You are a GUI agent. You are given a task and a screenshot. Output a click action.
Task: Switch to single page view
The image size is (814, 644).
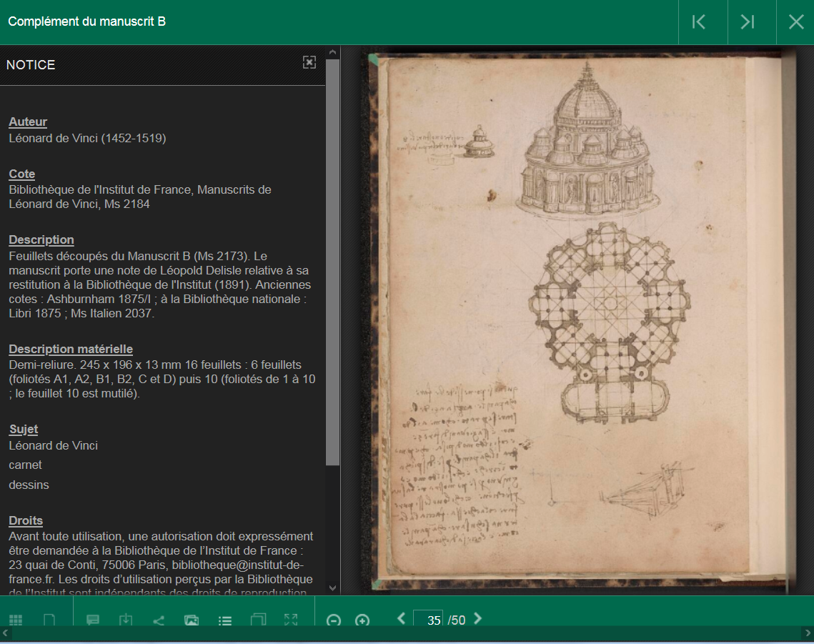click(49, 620)
